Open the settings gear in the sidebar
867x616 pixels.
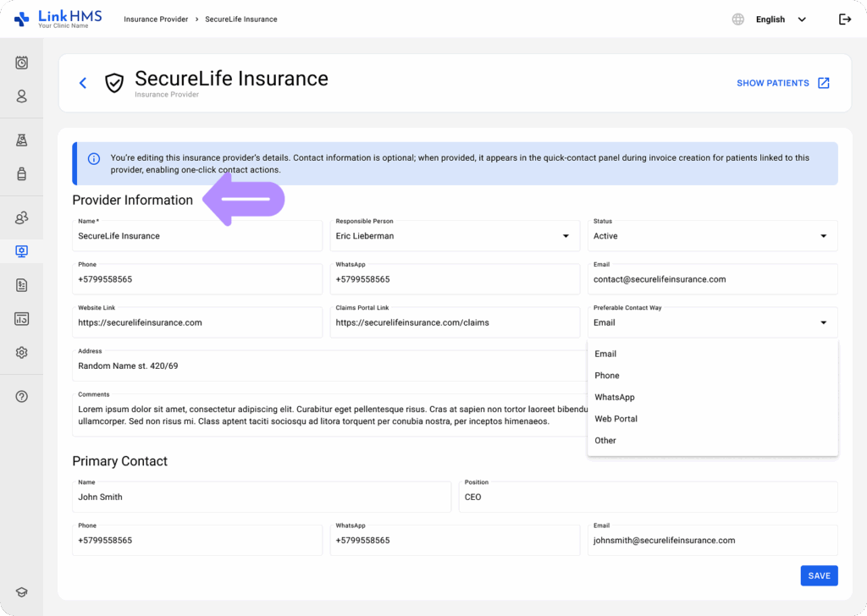pos(22,353)
